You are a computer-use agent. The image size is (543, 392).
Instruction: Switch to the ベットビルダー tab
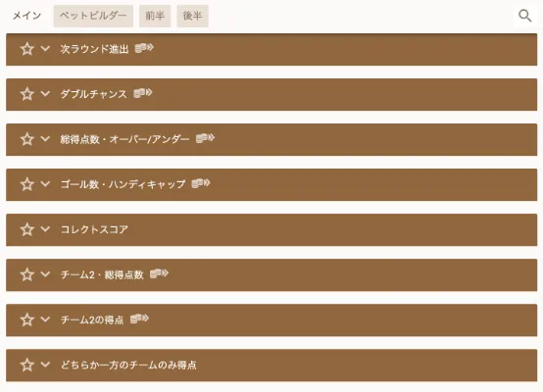(93, 16)
